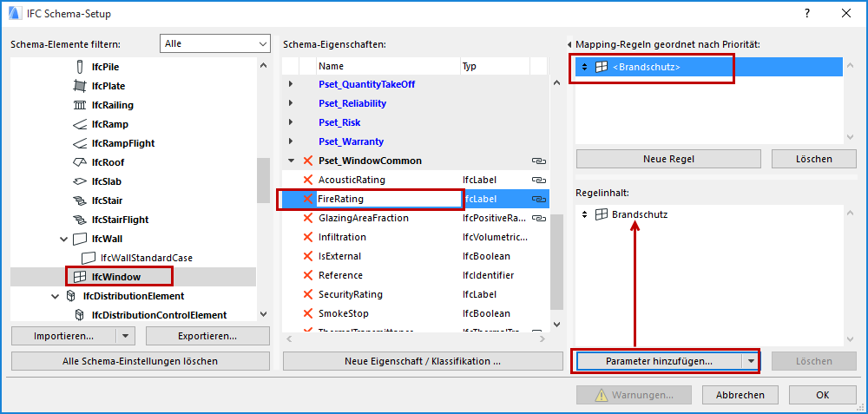Screen dimensions: 868x414
Task: Open the Parameter hinzufügen dropdown arrow
Action: pyautogui.click(x=749, y=361)
